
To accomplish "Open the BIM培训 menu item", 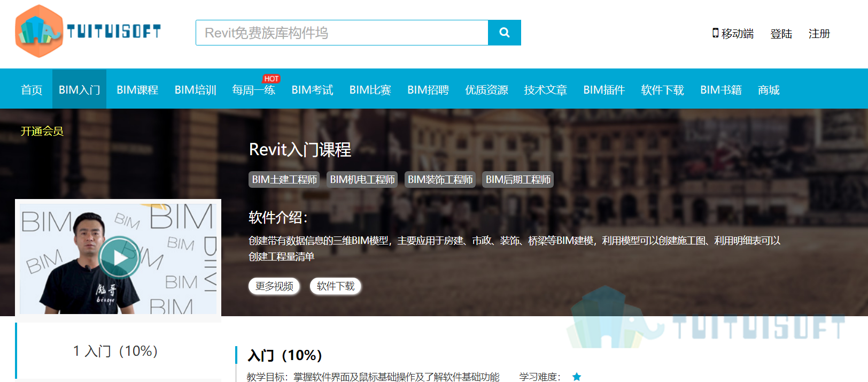I will pyautogui.click(x=195, y=90).
